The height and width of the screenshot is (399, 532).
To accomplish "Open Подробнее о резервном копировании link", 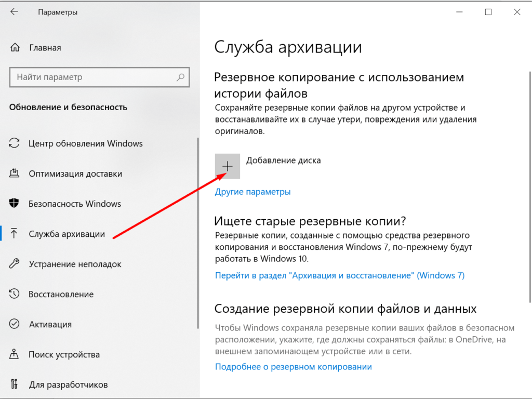I will pyautogui.click(x=294, y=367).
